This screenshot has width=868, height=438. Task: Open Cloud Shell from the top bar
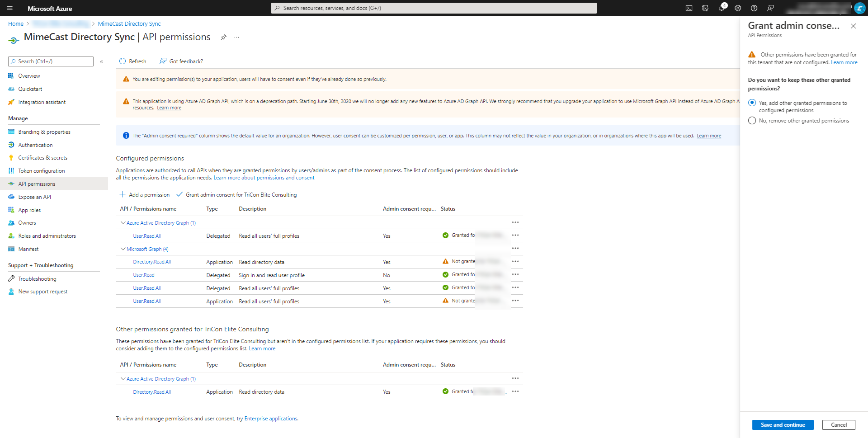689,8
